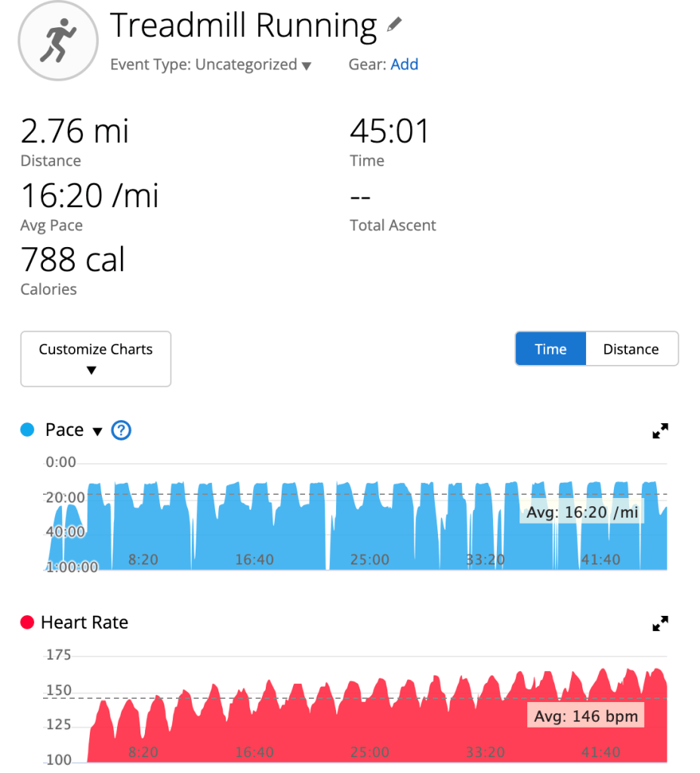Click the Add gear link

click(x=404, y=65)
